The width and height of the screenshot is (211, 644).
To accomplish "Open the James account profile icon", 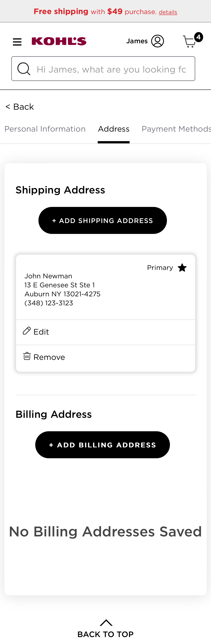I will click(157, 41).
